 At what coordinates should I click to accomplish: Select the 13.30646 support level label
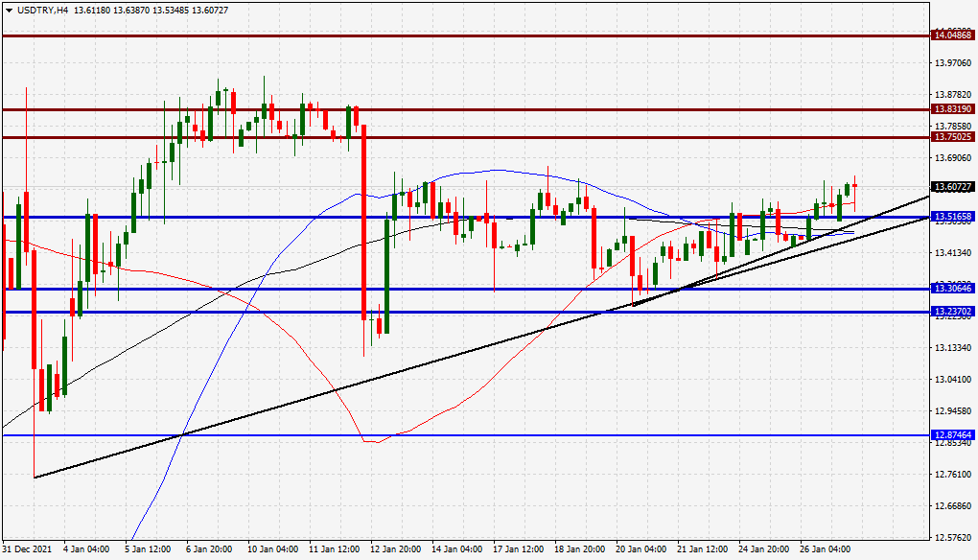[952, 288]
